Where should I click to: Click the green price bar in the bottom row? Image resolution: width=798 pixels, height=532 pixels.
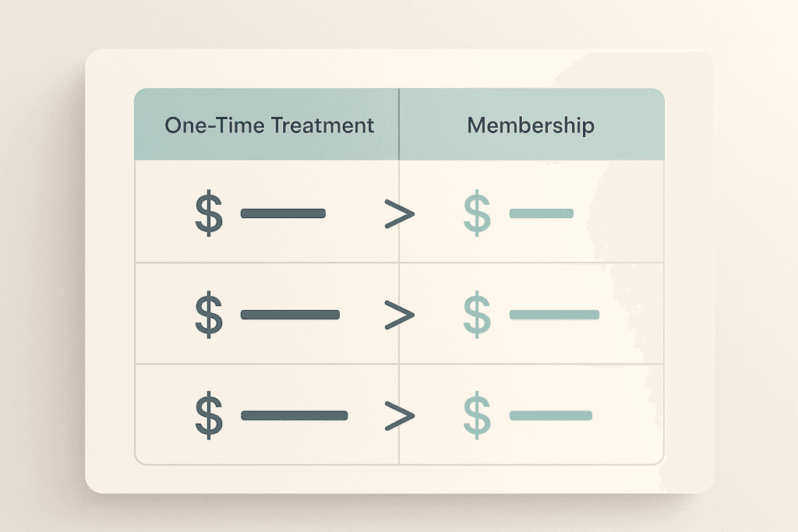click(x=550, y=415)
